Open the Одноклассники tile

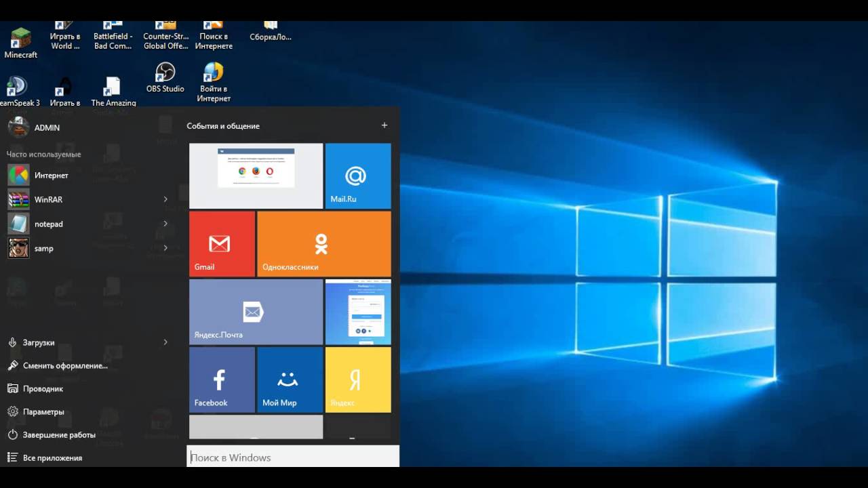click(324, 244)
